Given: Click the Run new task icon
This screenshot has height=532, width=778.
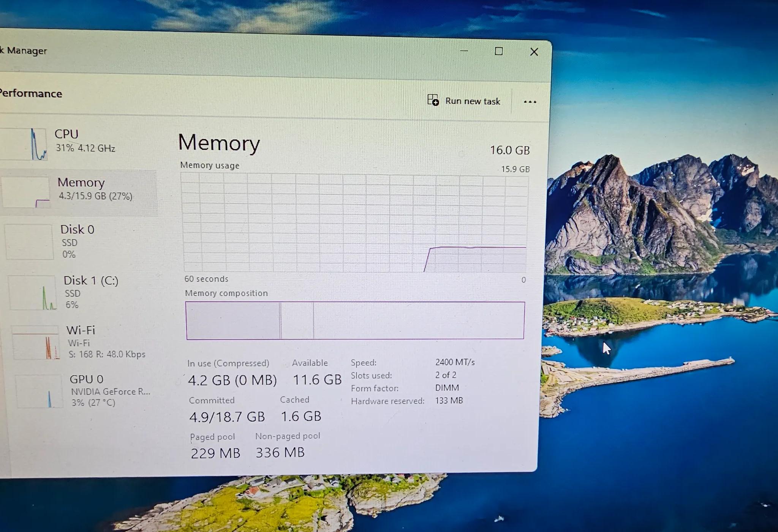Looking at the screenshot, I should pyautogui.click(x=433, y=100).
